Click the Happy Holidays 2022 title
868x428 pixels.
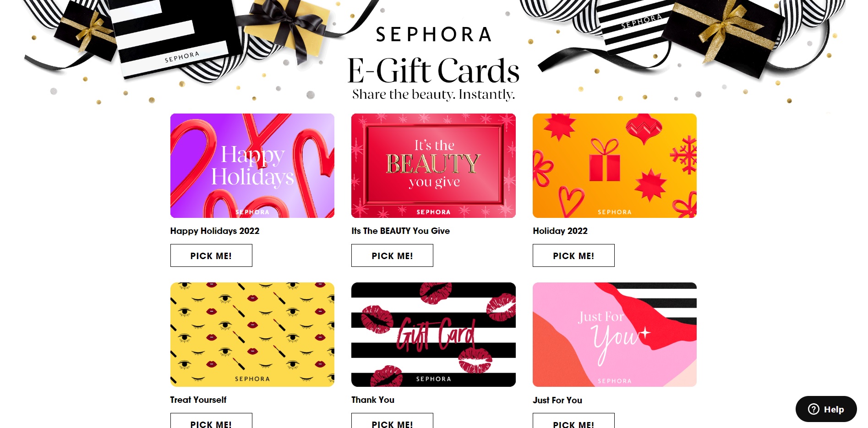point(215,231)
